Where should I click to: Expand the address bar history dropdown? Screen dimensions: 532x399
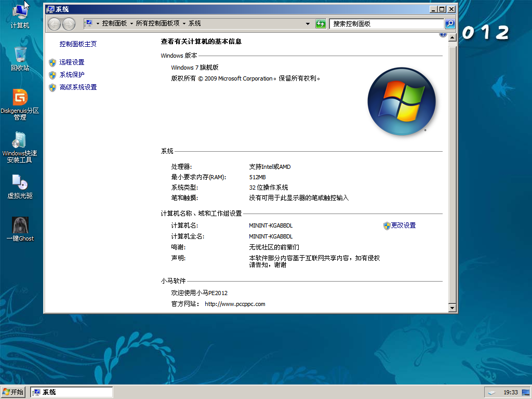[308, 24]
